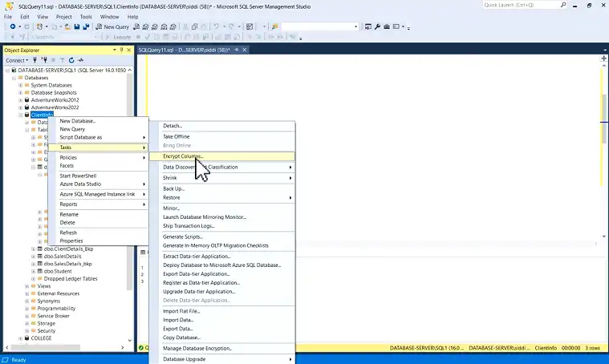Click the Filter funnel icon in Object Explorer
The width and height of the screenshot is (609, 364).
coord(62,60)
